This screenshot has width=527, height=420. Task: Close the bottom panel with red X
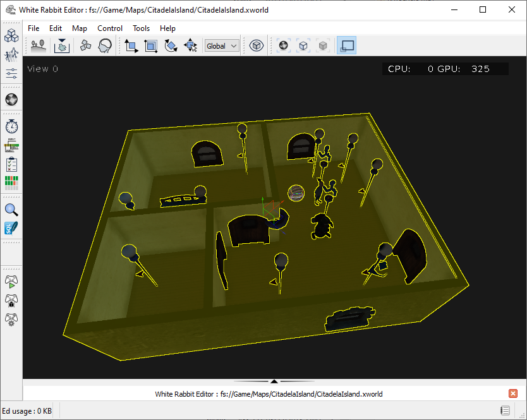click(513, 393)
